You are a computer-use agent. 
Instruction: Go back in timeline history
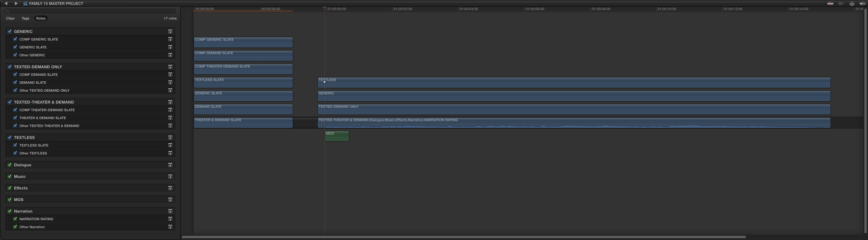pyautogui.click(x=6, y=3)
